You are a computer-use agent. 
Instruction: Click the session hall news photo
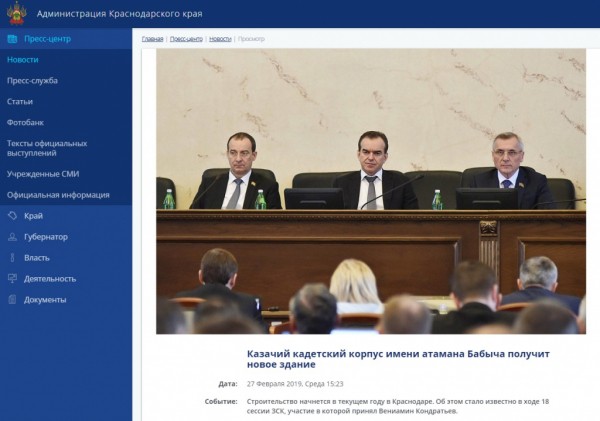pos(370,190)
